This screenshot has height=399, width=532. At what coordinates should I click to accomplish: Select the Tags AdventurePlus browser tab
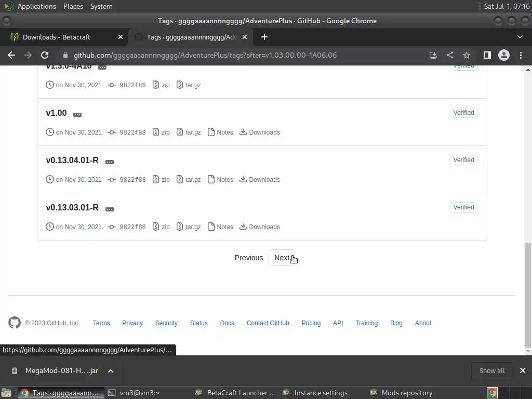pyautogui.click(x=191, y=37)
